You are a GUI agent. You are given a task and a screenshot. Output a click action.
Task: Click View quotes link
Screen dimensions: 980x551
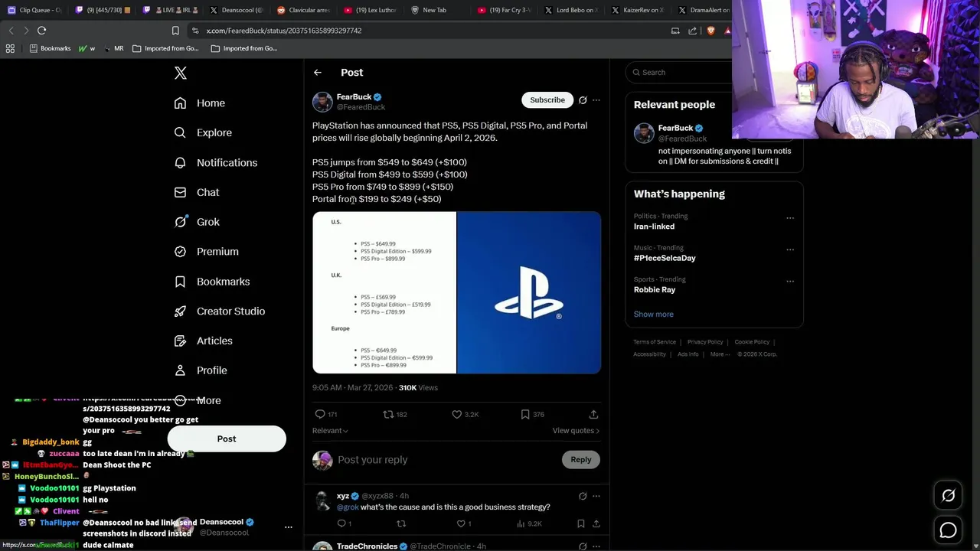[576, 431]
